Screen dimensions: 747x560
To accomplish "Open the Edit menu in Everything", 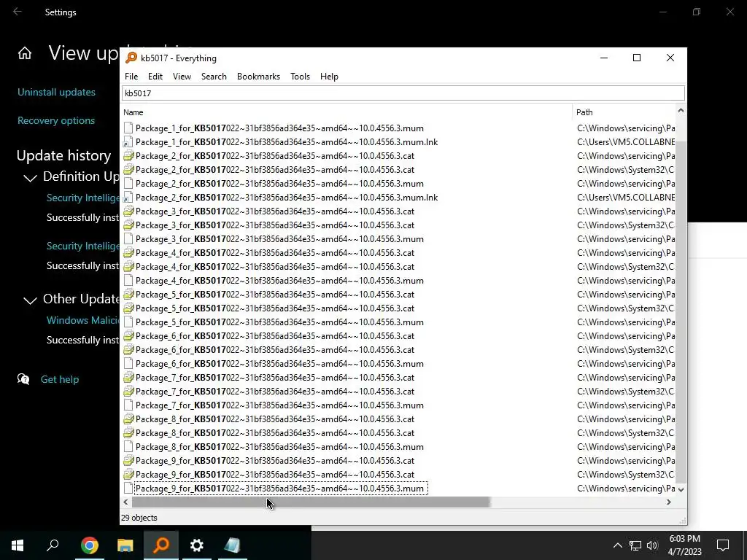I will (x=155, y=76).
